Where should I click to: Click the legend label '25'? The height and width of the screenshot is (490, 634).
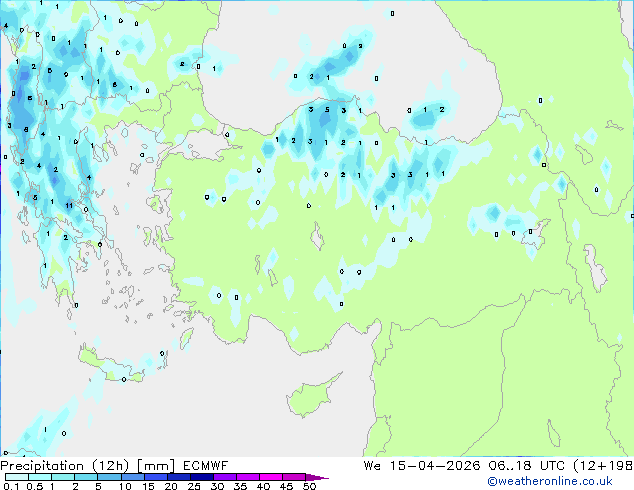point(194,486)
